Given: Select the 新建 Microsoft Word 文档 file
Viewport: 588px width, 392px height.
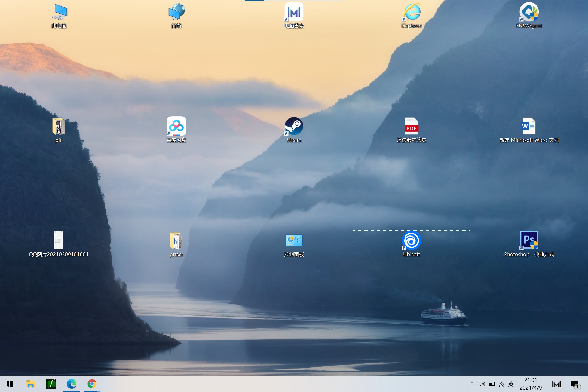Looking at the screenshot, I should click(529, 127).
